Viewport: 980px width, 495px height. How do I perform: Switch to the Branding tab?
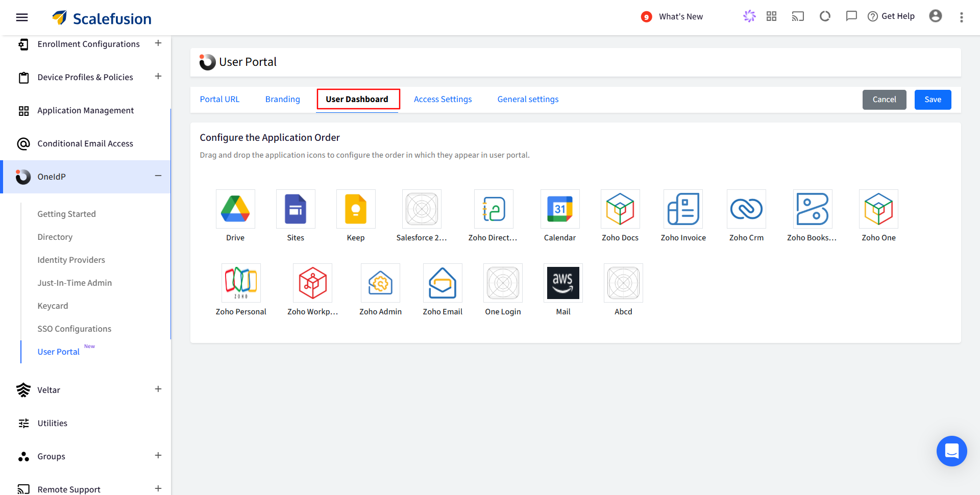(x=282, y=99)
